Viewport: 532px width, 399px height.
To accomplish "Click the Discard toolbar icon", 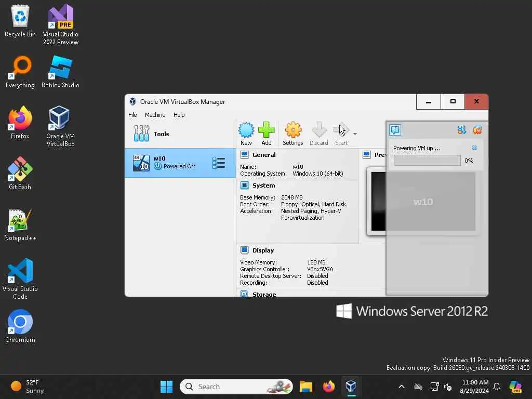I will [319, 130].
